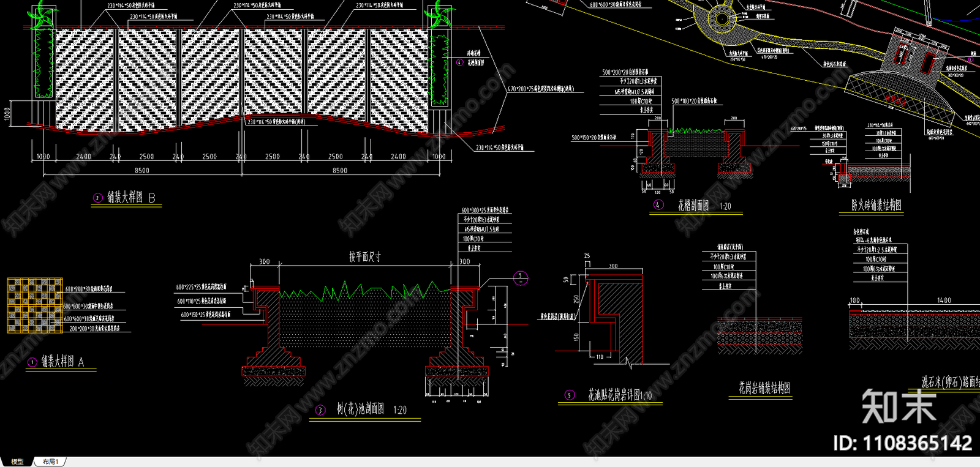This screenshot has height=467, width=980.
Task: Open the 布局1 layout tab
Action: (51, 461)
